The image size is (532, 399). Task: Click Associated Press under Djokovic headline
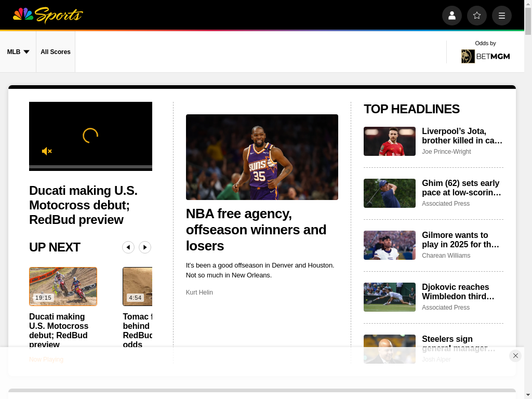coord(445,308)
